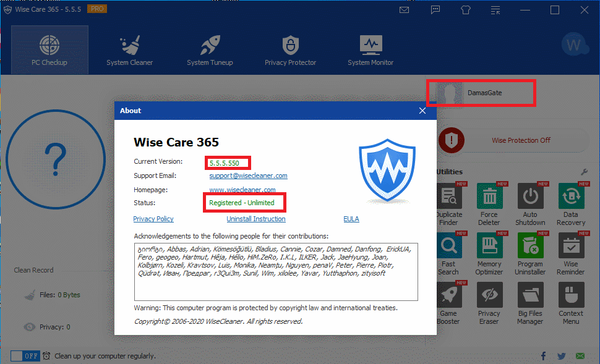Click the alarm clock schedule icon
600x364 pixels.
pos(46,356)
